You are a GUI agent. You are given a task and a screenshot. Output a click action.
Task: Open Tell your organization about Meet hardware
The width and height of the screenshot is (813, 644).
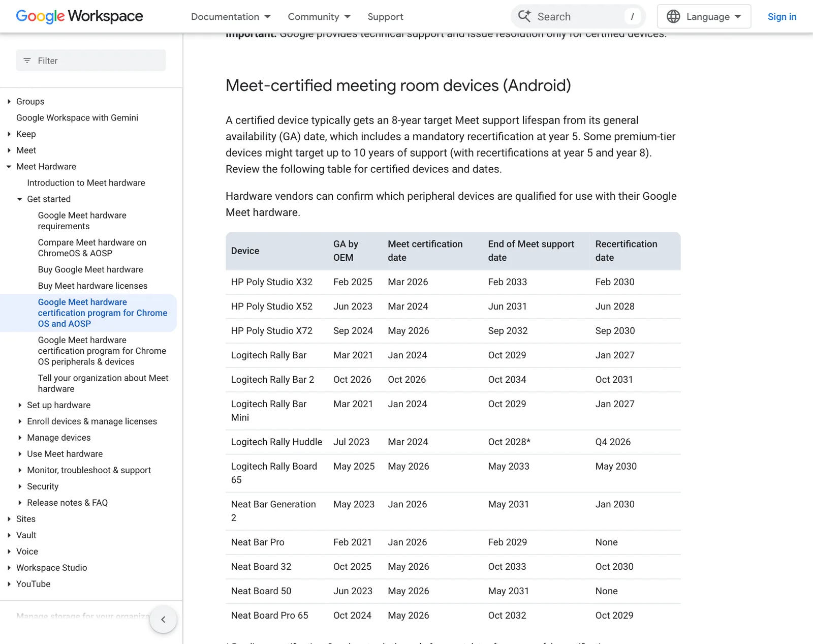click(x=103, y=383)
